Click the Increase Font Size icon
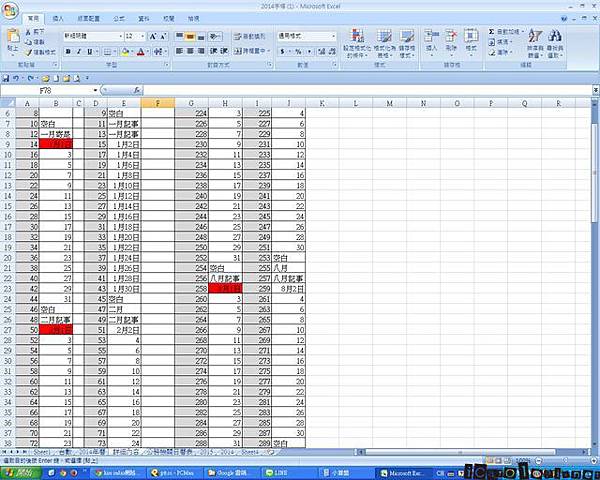Screen dimensions: 600x480 (x=153, y=36)
